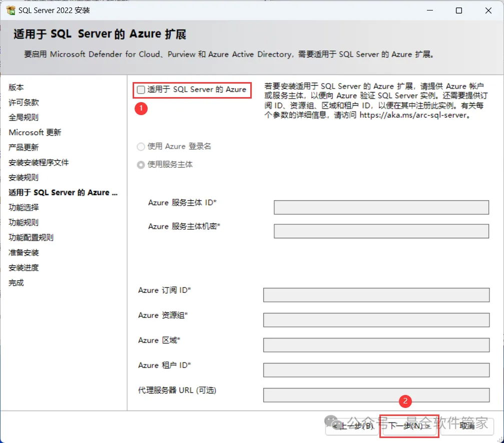
Task: Minimize the SQL Server 2022 setup window
Action: [x=430, y=11]
